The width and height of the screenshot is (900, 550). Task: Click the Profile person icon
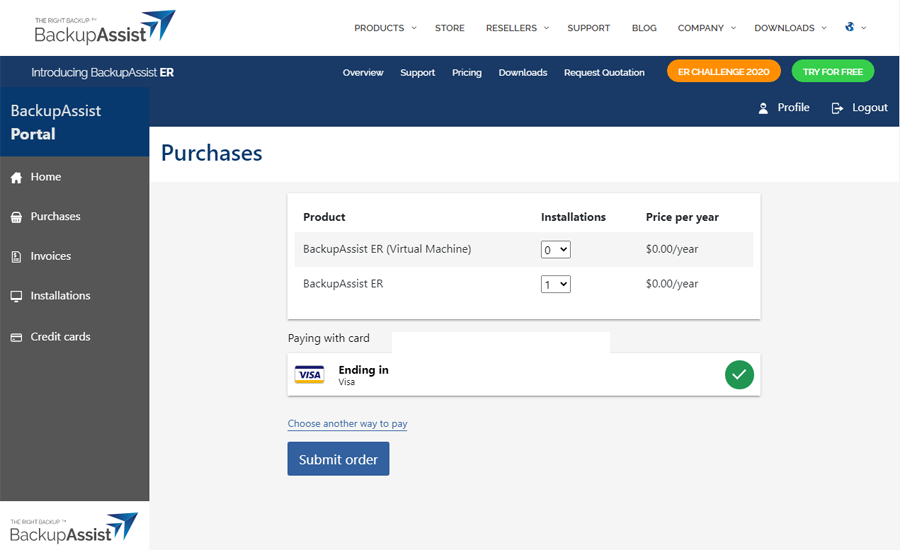tap(763, 108)
